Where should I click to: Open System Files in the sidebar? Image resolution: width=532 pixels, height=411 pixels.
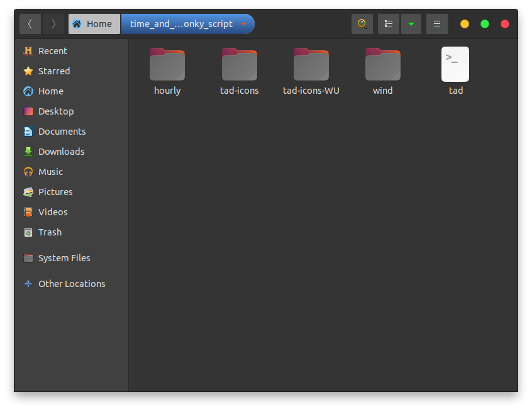(71, 258)
